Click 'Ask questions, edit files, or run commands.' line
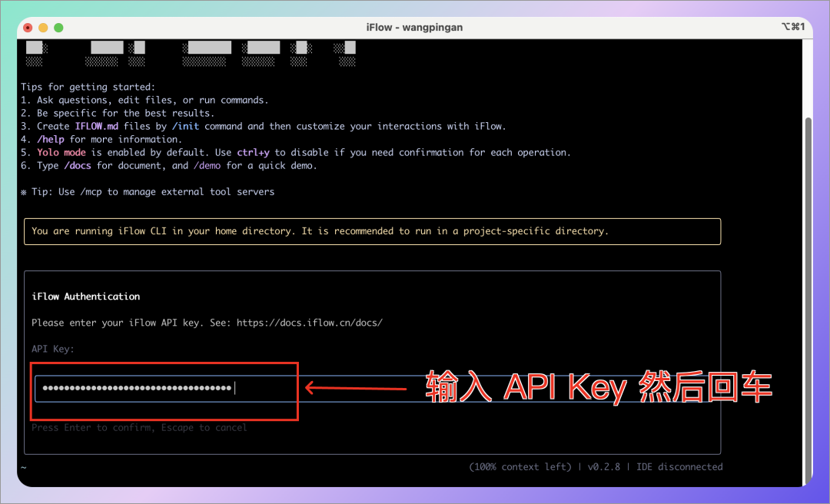The height and width of the screenshot is (504, 830). (x=152, y=100)
